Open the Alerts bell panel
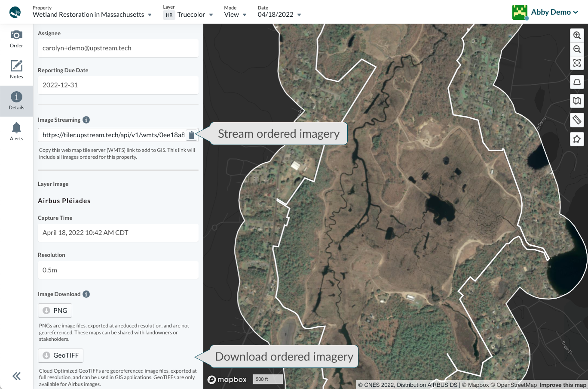This screenshot has width=588, height=389. 16,132
